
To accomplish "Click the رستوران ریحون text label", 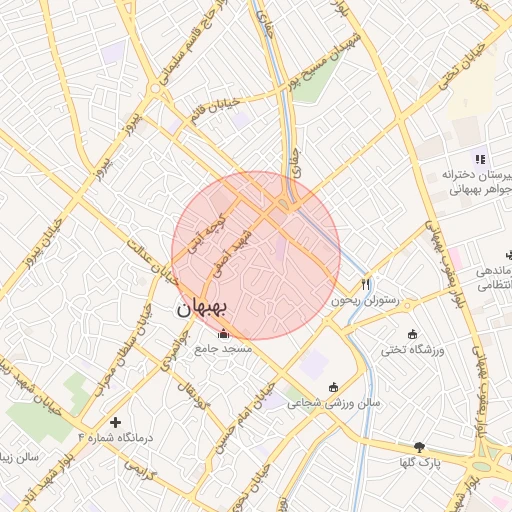I will [365, 301].
